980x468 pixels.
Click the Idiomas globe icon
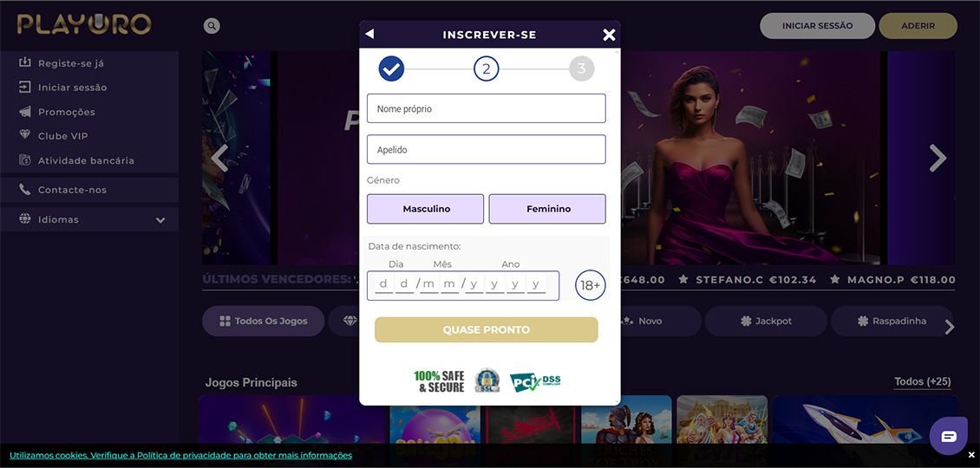25,218
